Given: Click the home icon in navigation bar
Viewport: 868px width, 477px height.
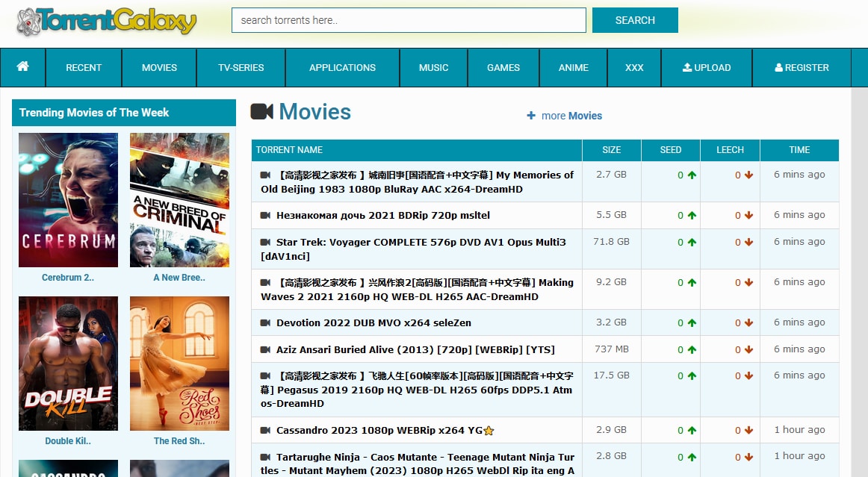Looking at the screenshot, I should [22, 66].
